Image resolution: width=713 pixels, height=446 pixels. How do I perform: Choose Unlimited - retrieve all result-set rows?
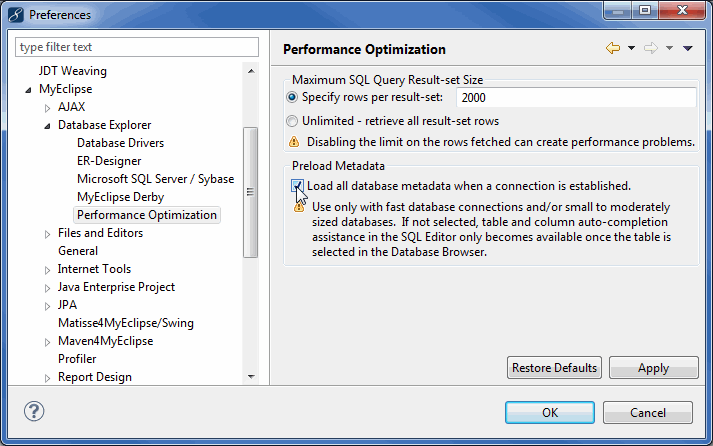(x=292, y=121)
